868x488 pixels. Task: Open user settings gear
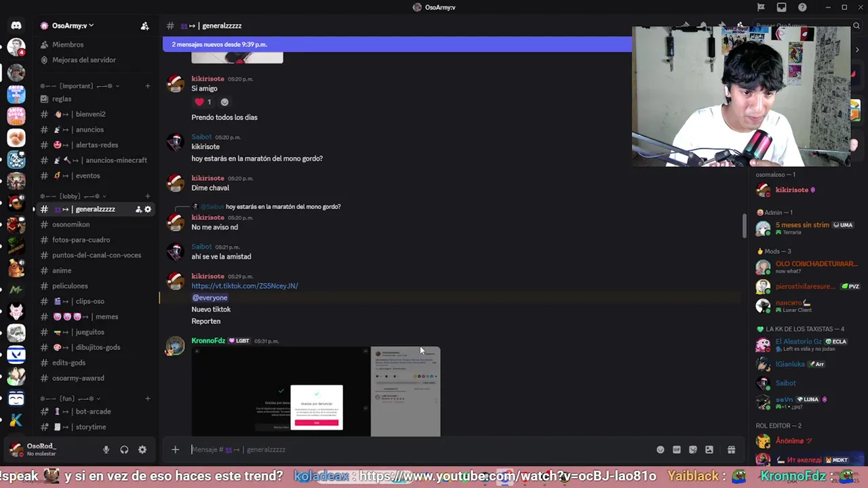coord(142,449)
